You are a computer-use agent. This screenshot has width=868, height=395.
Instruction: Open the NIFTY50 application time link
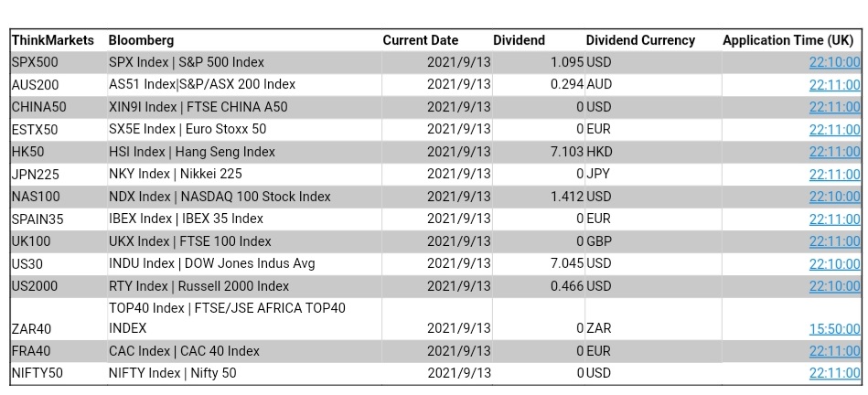834,373
